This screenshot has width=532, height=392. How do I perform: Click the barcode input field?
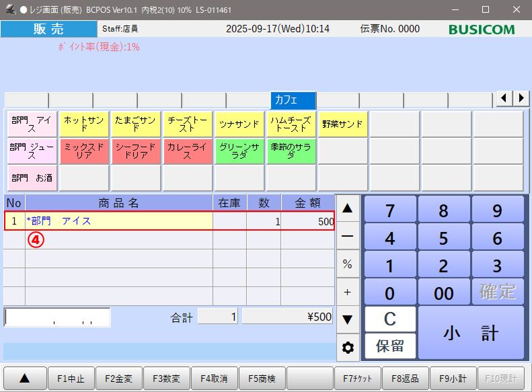57,317
